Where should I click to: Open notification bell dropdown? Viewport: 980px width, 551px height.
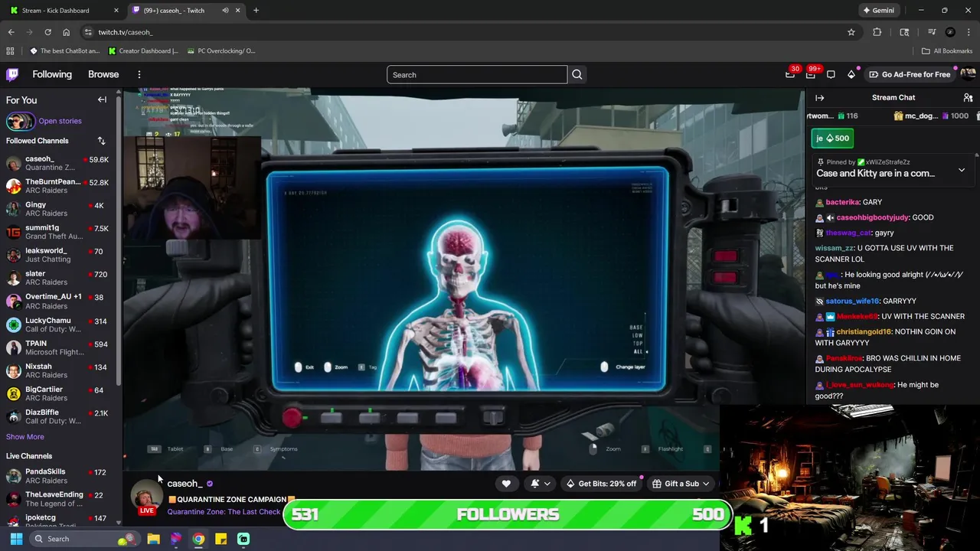click(x=541, y=484)
